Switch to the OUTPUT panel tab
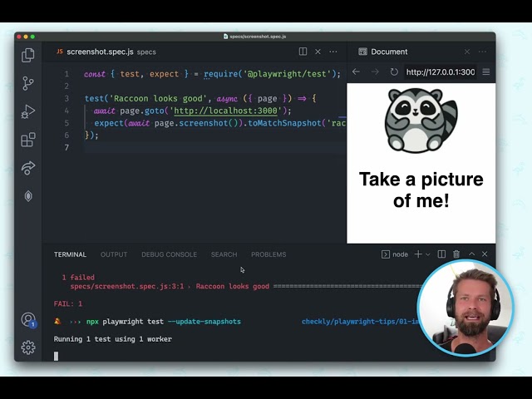 114,254
